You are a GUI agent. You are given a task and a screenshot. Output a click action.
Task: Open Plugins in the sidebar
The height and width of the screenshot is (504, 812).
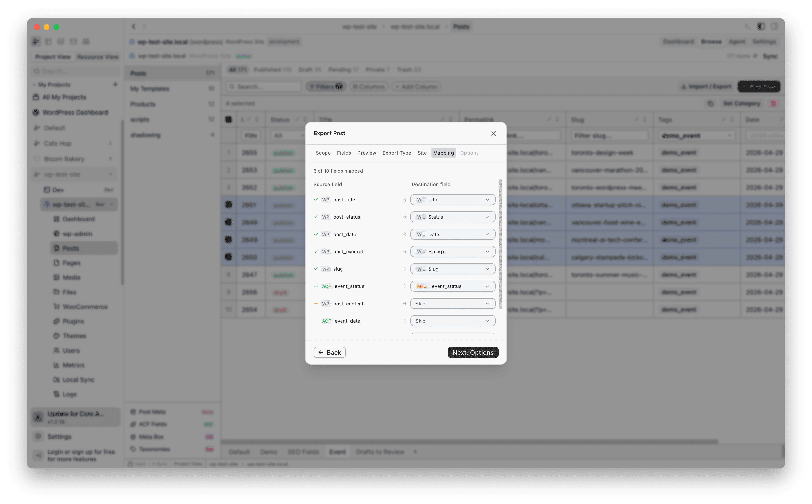[x=73, y=321]
